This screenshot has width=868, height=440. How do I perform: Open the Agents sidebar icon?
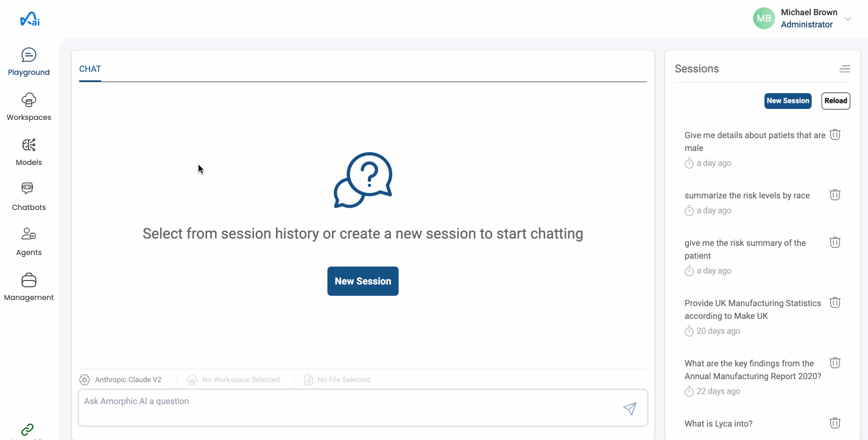pyautogui.click(x=29, y=234)
